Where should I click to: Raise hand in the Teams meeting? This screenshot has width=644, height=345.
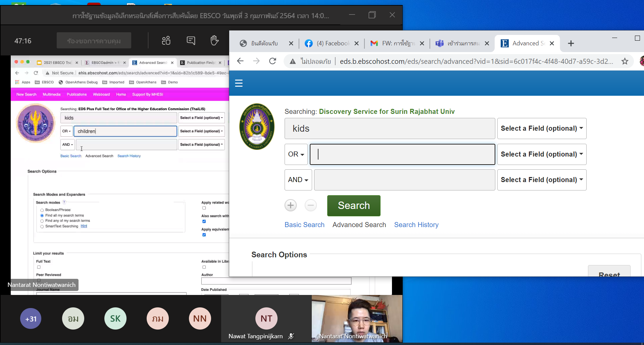click(x=214, y=41)
